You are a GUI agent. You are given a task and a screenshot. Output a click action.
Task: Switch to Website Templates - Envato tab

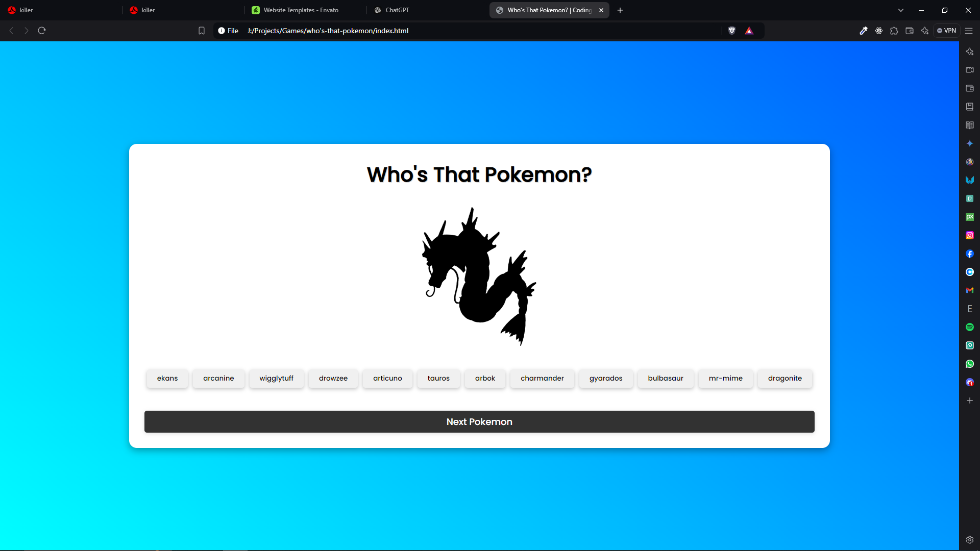(x=305, y=10)
